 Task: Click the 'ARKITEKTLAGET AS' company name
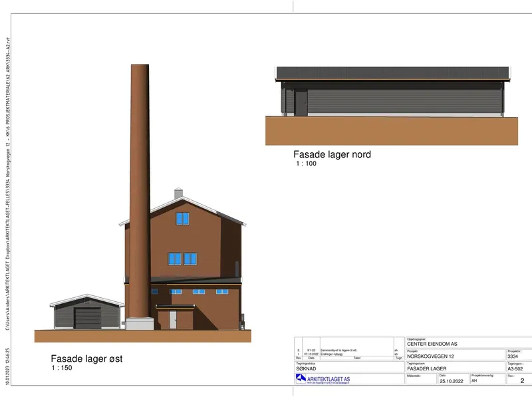click(329, 379)
